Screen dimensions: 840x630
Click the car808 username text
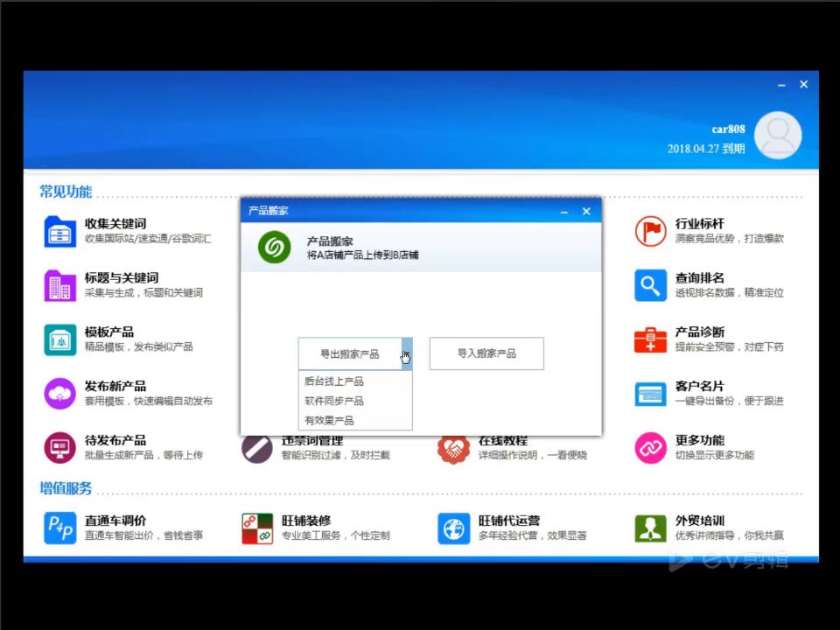(x=728, y=129)
